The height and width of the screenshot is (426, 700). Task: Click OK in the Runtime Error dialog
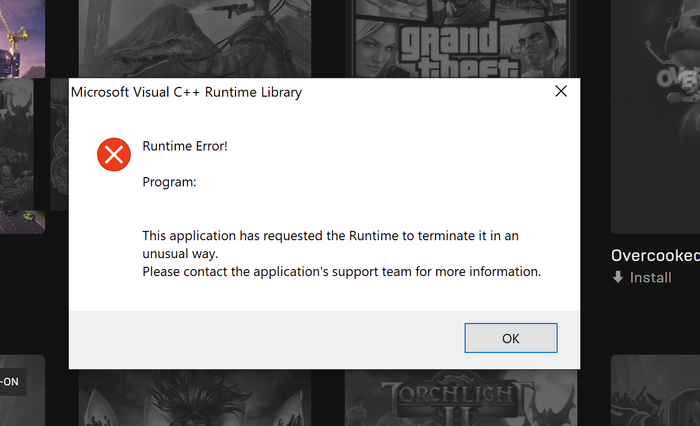tap(511, 338)
